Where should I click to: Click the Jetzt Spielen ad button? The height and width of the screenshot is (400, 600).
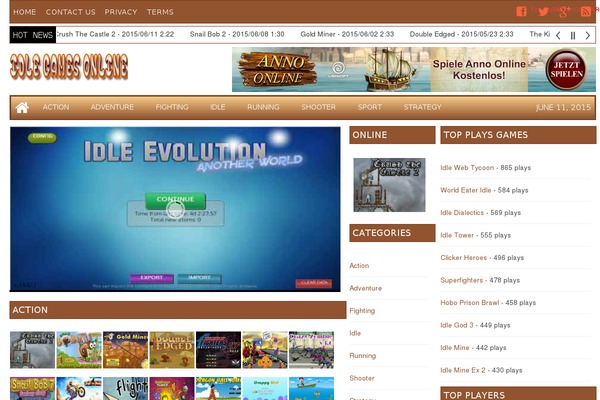point(566,69)
